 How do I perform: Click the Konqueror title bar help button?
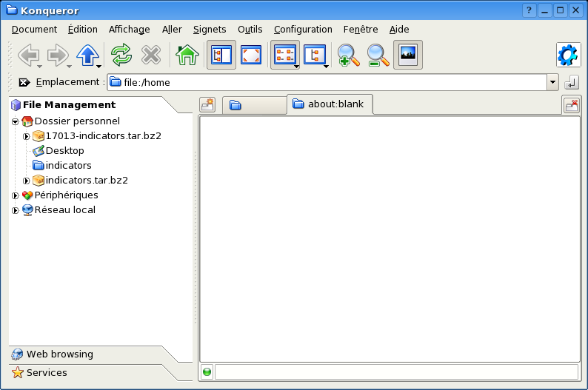(529, 10)
